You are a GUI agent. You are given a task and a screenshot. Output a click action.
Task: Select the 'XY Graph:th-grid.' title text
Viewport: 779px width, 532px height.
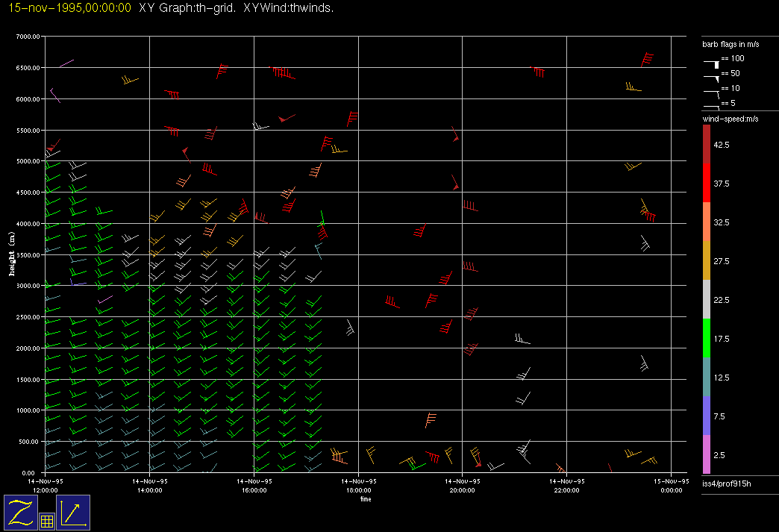pyautogui.click(x=188, y=8)
